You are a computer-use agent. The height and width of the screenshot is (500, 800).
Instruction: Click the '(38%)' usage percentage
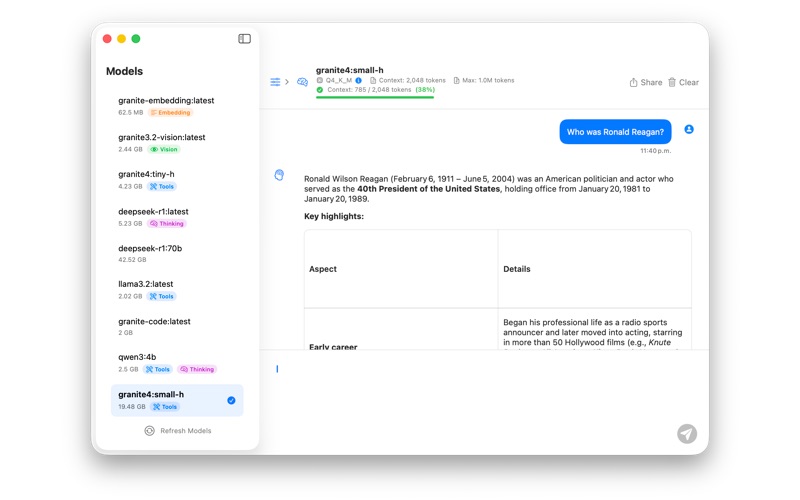(425, 90)
